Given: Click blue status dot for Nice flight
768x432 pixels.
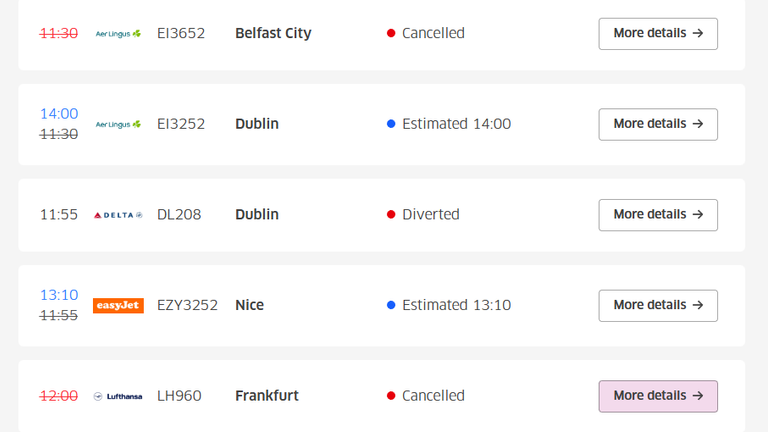Looking at the screenshot, I should coord(391,305).
